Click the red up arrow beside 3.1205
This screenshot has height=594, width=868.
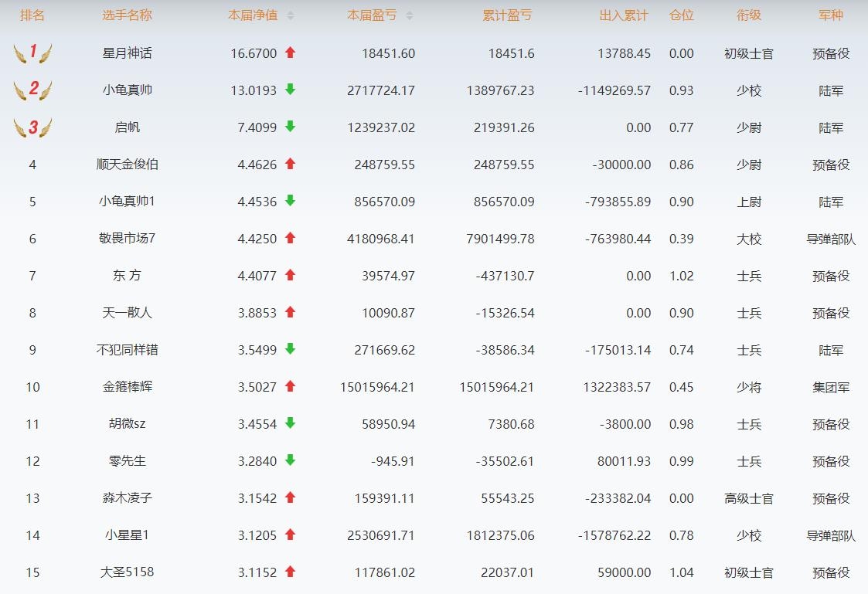[x=290, y=535]
